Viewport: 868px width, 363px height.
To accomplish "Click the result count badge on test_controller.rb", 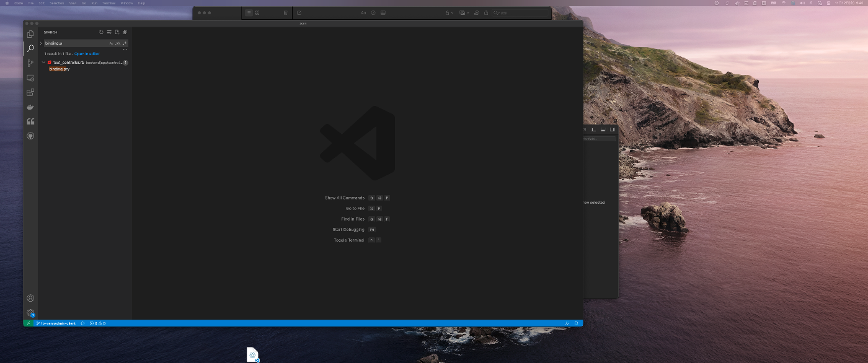I will (125, 63).
